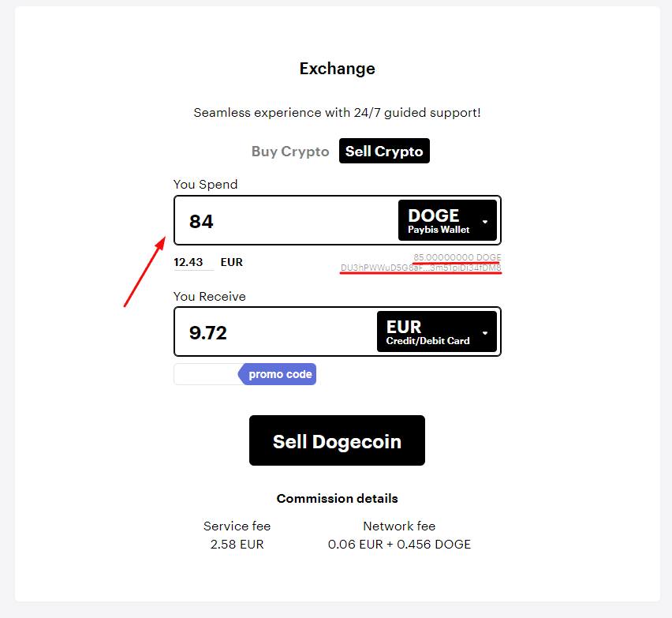Click the You Spend amount field showing 84

coord(286,221)
